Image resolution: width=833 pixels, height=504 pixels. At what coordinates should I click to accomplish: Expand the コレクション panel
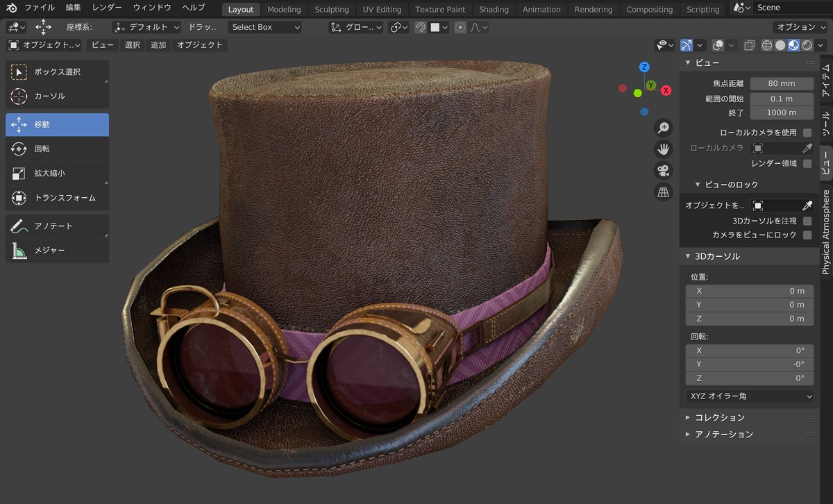pos(718,417)
